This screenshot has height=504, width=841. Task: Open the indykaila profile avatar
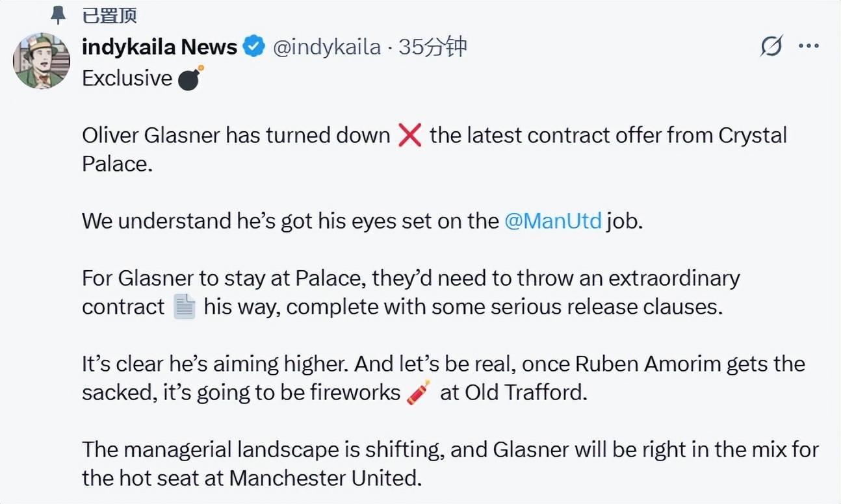click(x=42, y=60)
